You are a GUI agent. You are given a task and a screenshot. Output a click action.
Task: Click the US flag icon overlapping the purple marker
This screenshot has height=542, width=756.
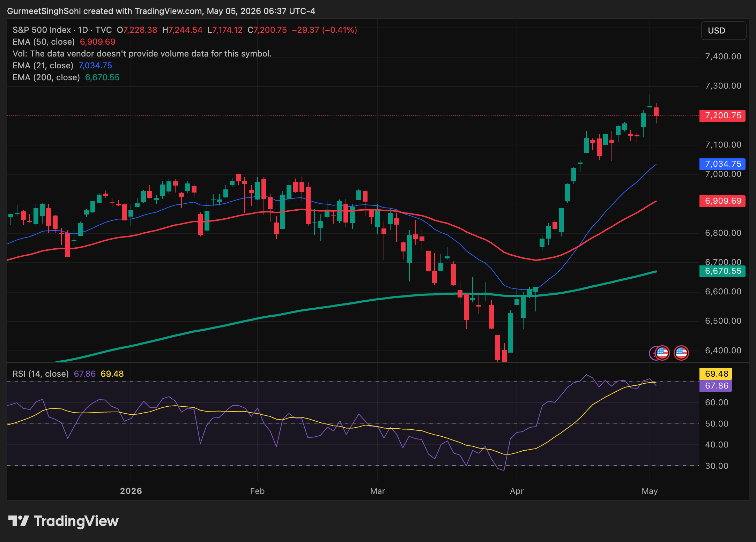pos(662,353)
